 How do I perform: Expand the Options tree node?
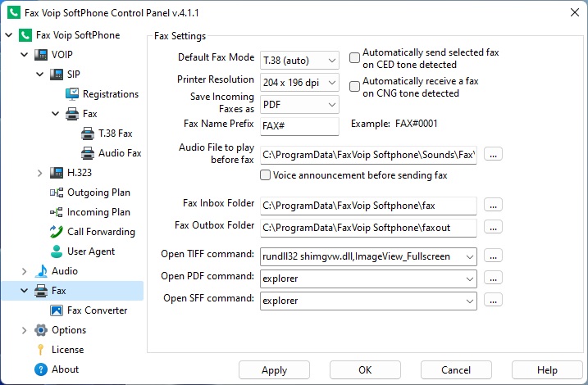(25, 330)
